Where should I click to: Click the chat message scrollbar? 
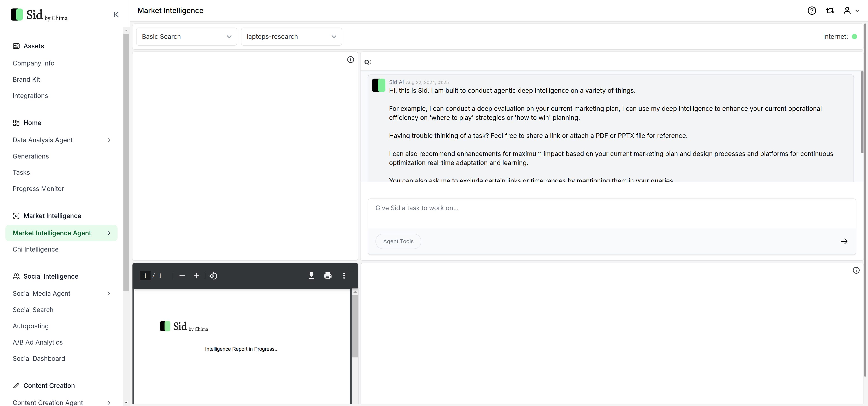[x=862, y=112]
